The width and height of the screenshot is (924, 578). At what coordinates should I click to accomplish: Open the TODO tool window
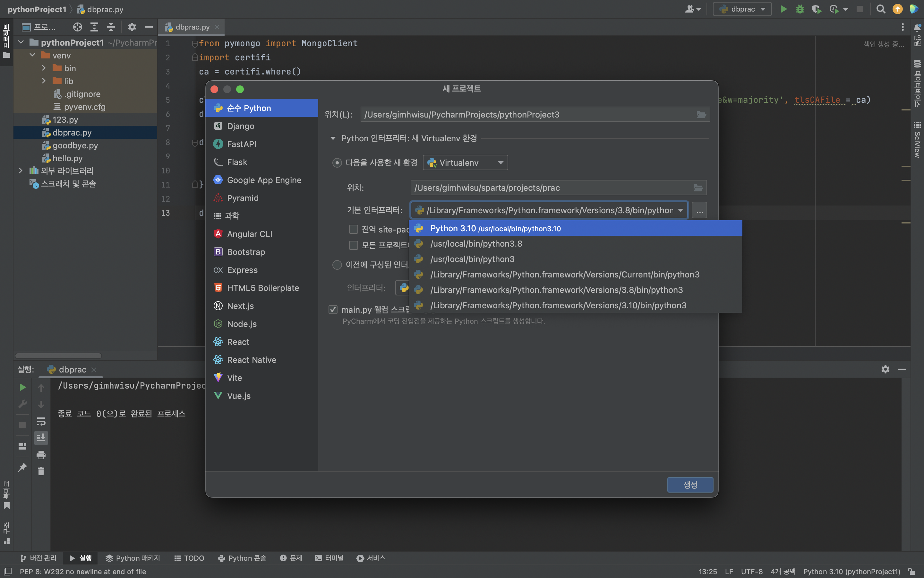tap(189, 558)
